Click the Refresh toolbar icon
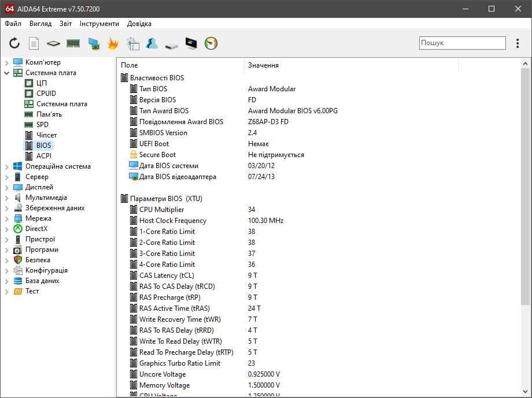532x398 pixels. [x=14, y=43]
